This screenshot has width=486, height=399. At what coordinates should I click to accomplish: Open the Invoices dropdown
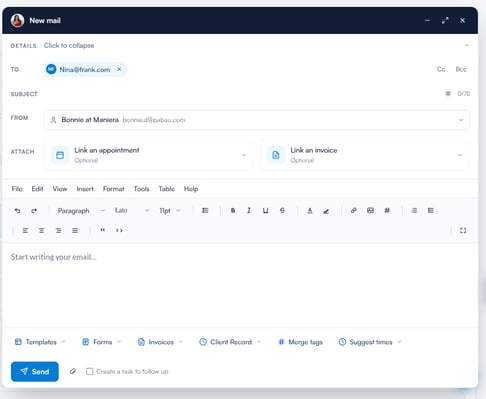click(160, 342)
